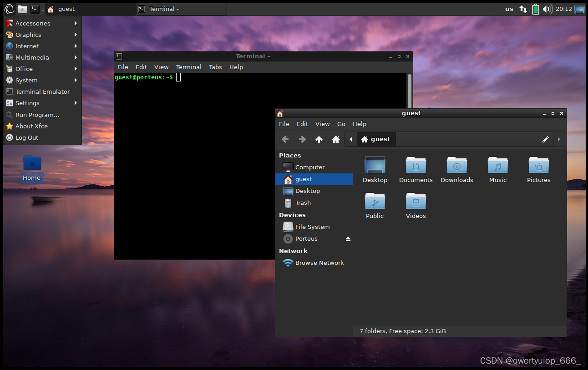Eject the Porteus device

[x=348, y=238]
